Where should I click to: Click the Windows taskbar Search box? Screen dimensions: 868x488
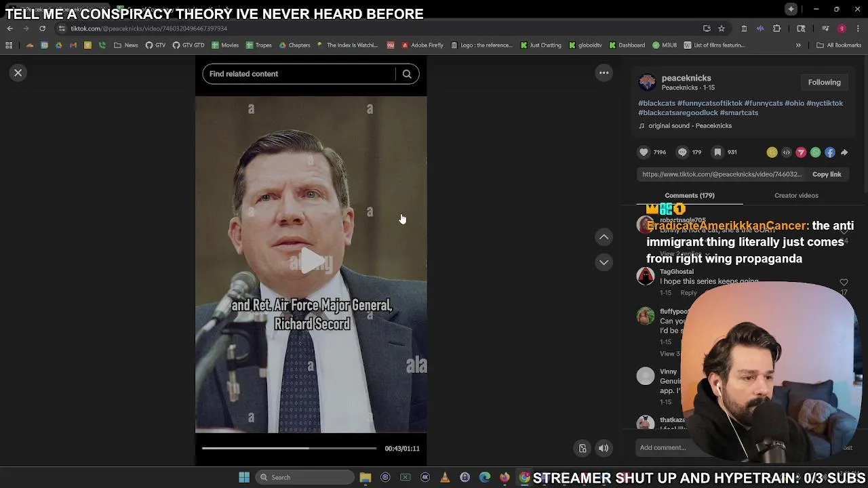point(305,477)
